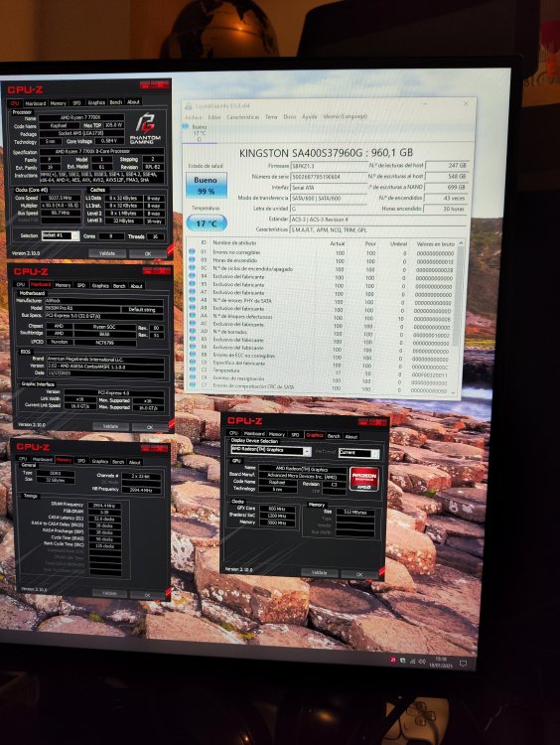Open the Socket #1 selection dropdown

click(60, 235)
